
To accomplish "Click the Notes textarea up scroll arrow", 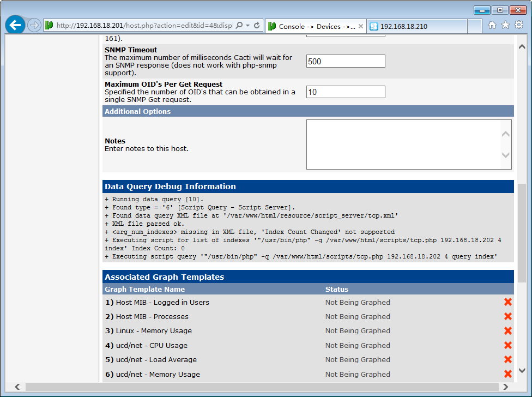I will click(505, 134).
